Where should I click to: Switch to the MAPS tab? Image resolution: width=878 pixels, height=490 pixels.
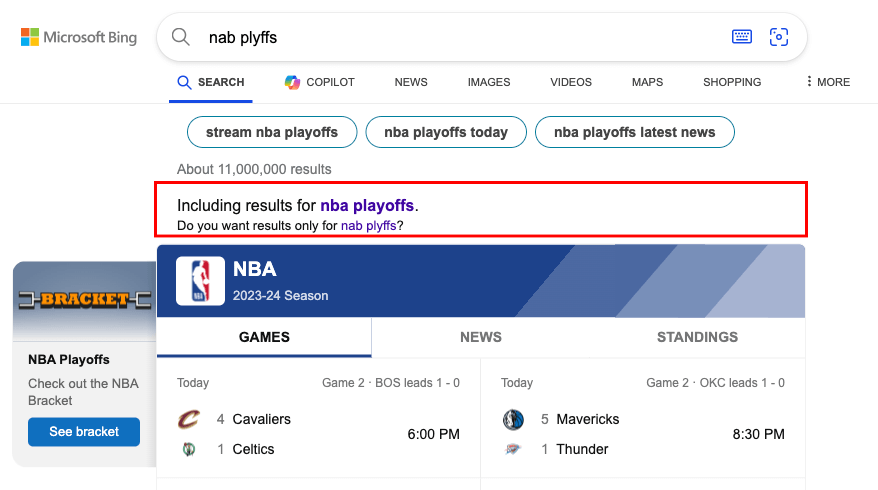pos(647,82)
